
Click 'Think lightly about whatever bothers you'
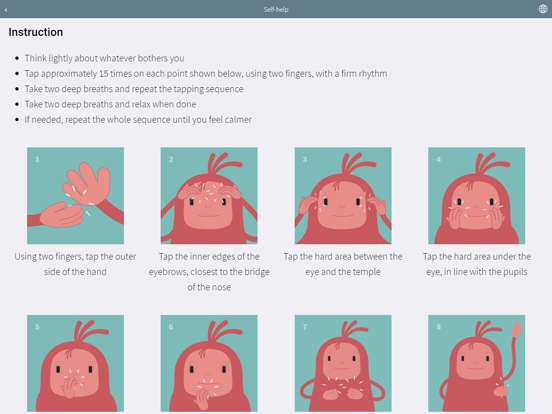tap(104, 58)
